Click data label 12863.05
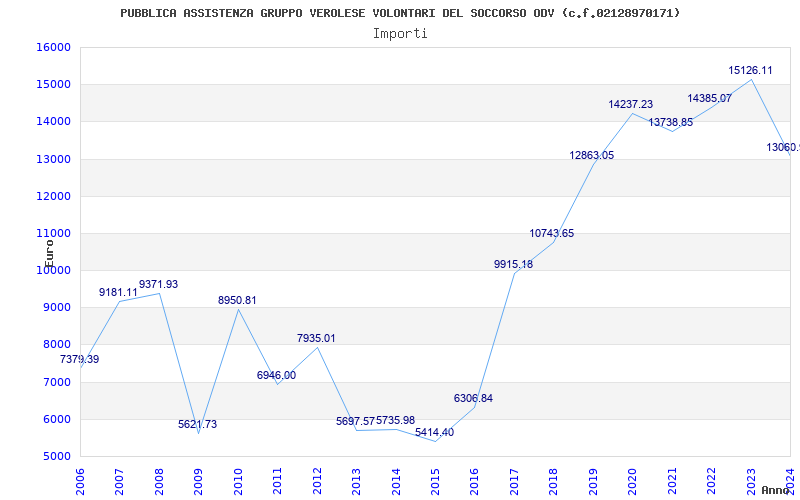The height and width of the screenshot is (500, 800). 592,155
